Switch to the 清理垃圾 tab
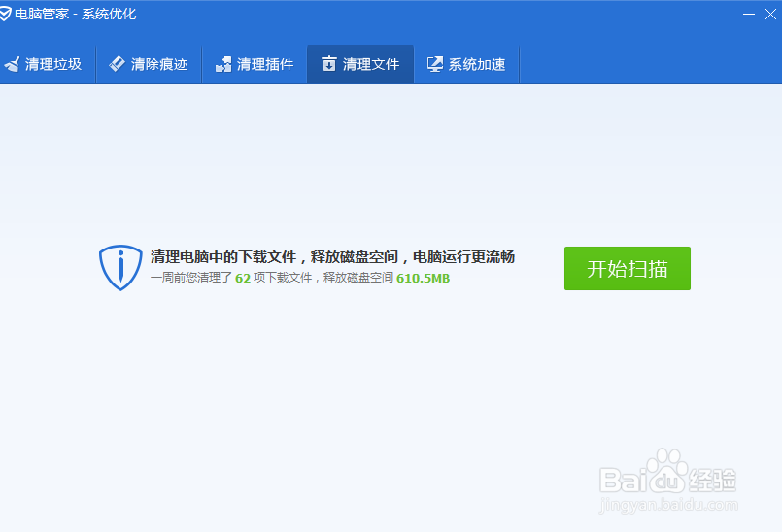Image resolution: width=782 pixels, height=532 pixels. (x=46, y=64)
